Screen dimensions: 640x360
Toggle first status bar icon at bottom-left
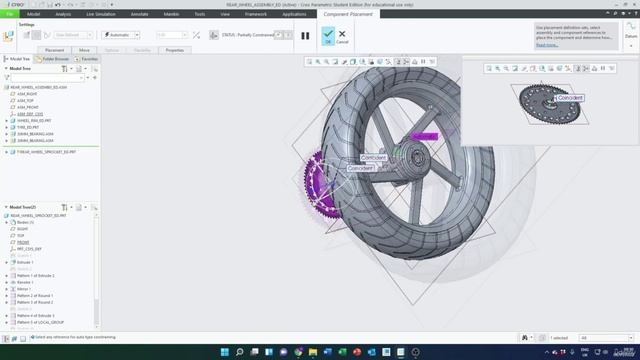click(x=6, y=338)
